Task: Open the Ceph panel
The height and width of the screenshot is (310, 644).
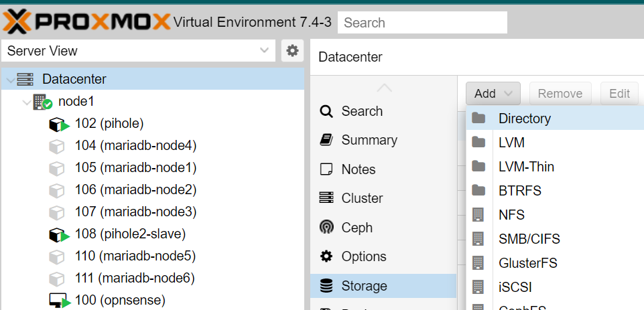Action: (x=383, y=227)
